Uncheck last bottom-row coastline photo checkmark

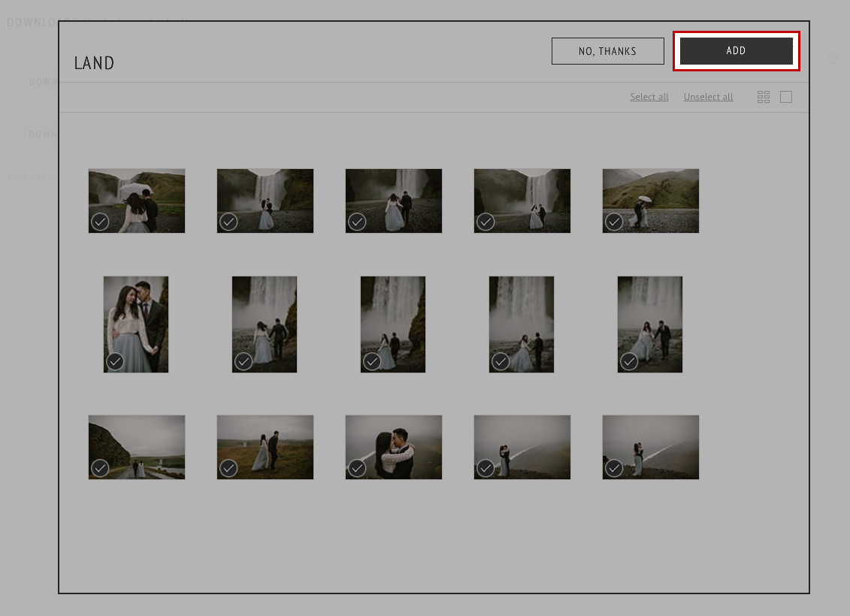[x=614, y=468]
